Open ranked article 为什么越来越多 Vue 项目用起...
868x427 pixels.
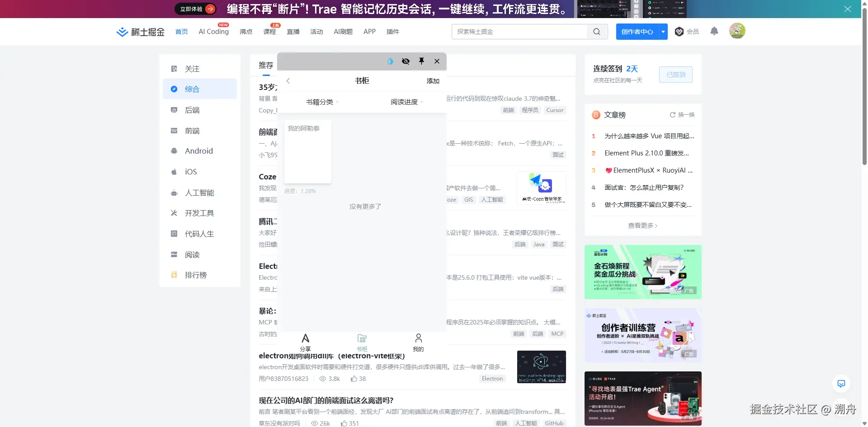pyautogui.click(x=649, y=136)
